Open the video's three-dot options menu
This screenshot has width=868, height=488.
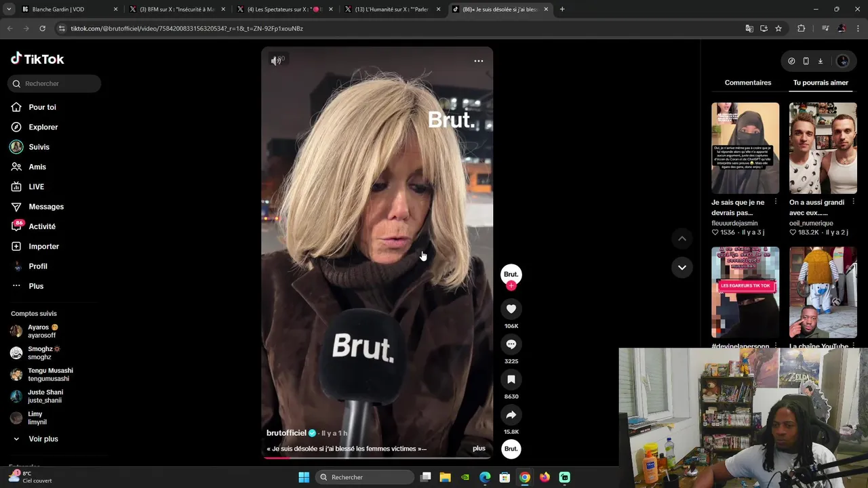click(x=479, y=61)
